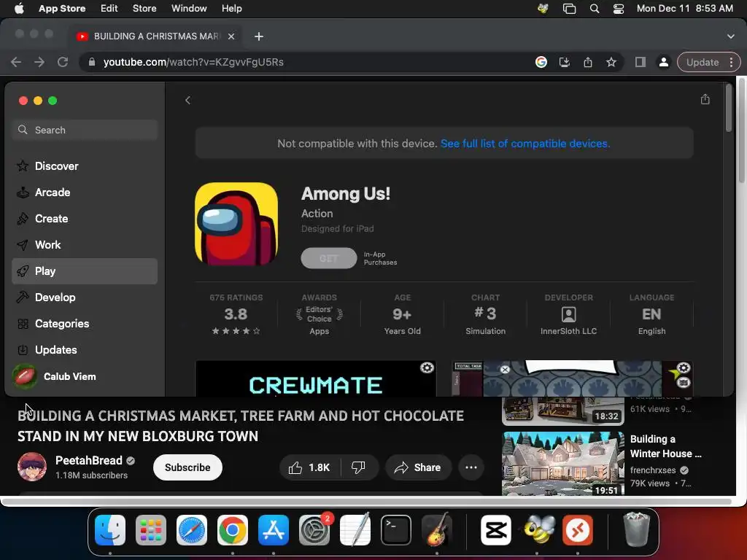Open Spotlight search in menu bar
This screenshot has width=747, height=560.
(594, 9)
